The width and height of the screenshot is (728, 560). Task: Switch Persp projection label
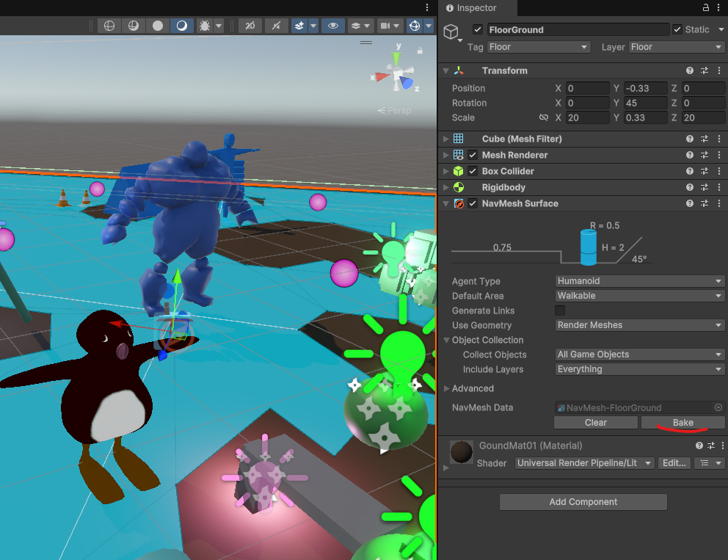tap(395, 111)
